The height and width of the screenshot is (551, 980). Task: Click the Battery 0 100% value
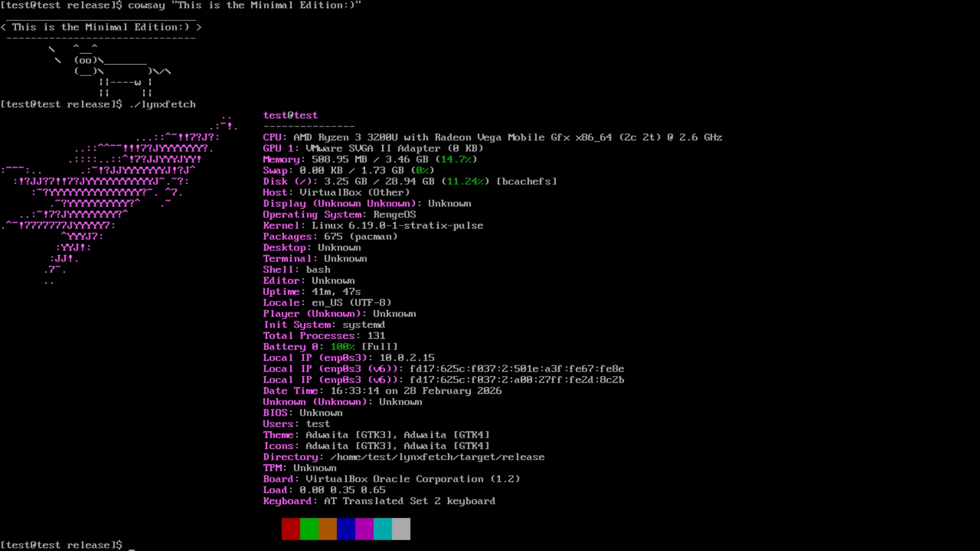[342, 347]
